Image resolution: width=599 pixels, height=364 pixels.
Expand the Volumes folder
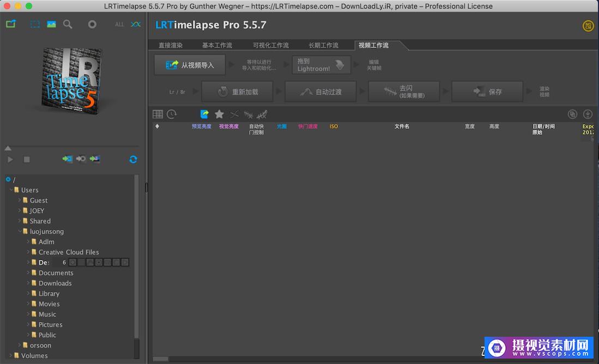tap(11, 355)
